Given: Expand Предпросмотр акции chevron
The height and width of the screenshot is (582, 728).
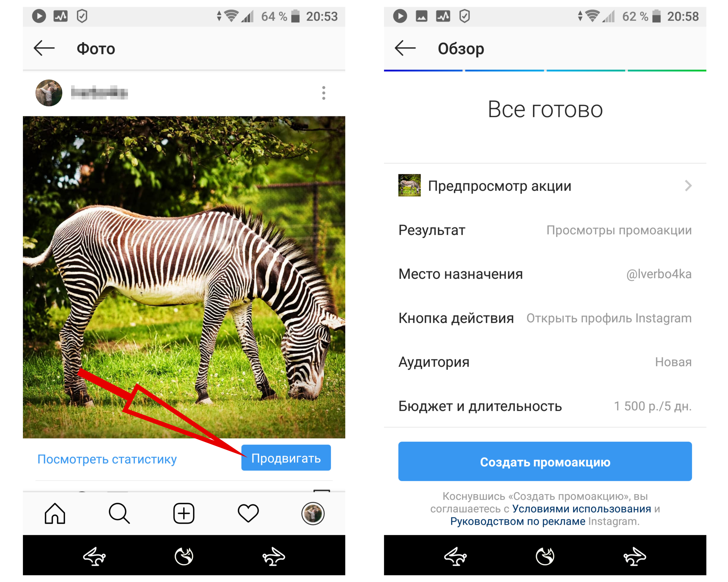Looking at the screenshot, I should click(x=688, y=186).
